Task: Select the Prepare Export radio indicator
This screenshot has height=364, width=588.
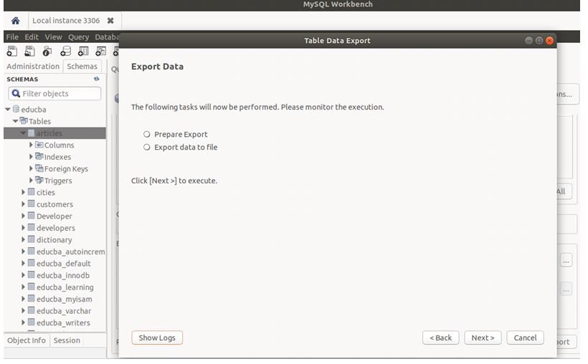Action: point(147,134)
